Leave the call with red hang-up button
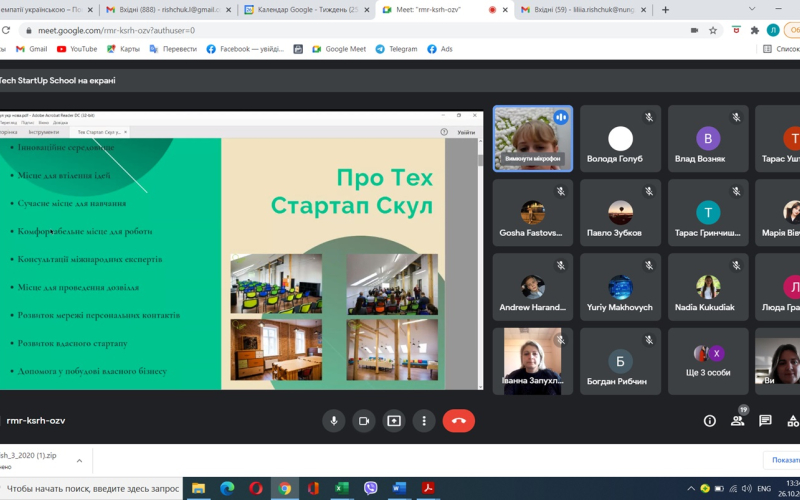Viewport: 800px width, 500px height. (x=459, y=421)
